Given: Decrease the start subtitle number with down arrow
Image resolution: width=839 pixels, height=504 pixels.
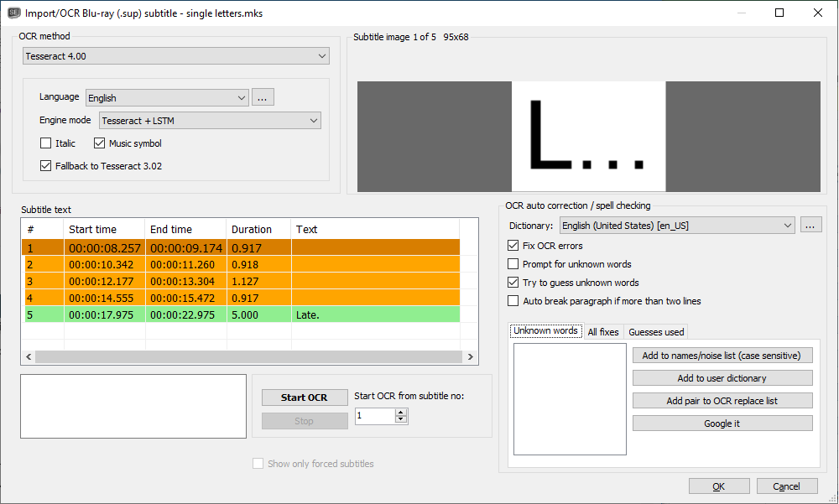Looking at the screenshot, I should [x=401, y=419].
